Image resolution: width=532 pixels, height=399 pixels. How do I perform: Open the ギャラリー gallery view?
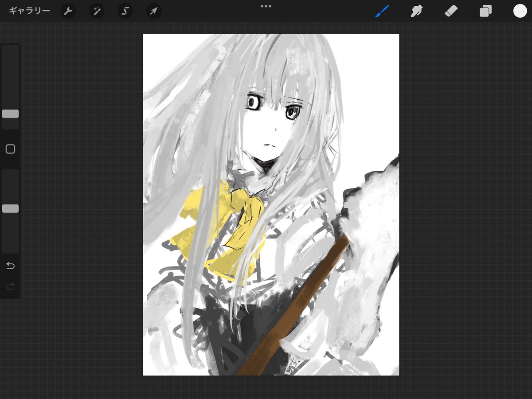(29, 11)
